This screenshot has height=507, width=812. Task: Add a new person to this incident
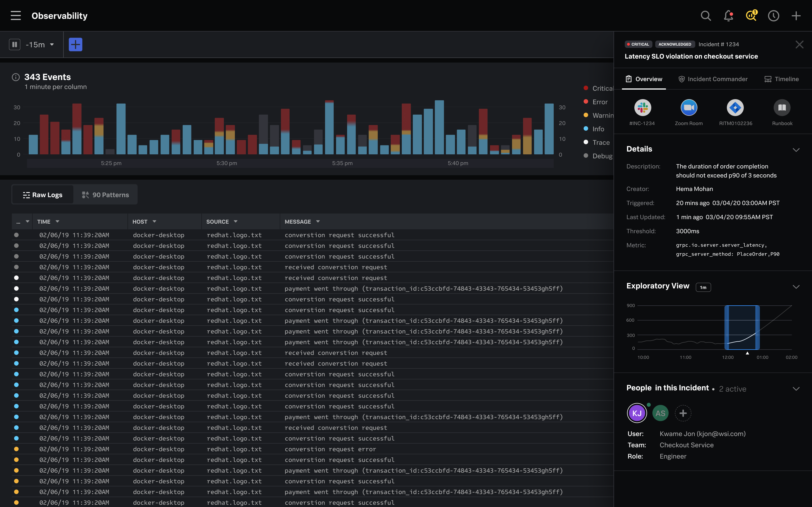point(683,413)
